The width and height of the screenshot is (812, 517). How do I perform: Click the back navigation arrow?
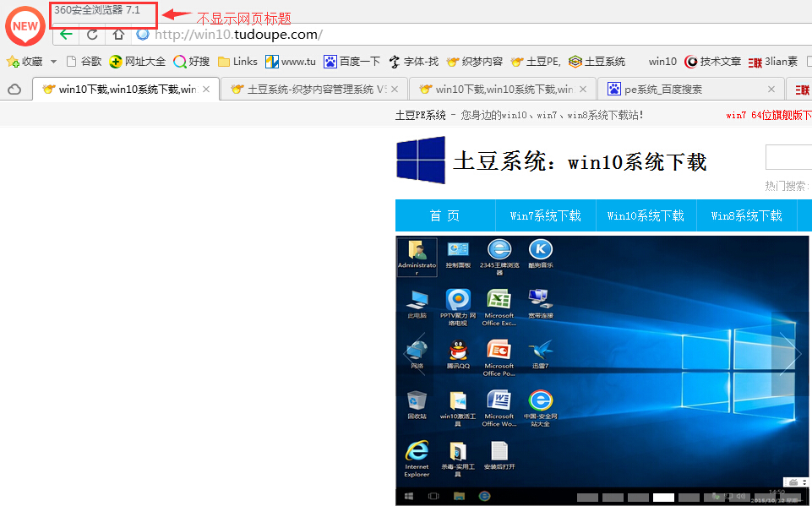pyautogui.click(x=66, y=35)
